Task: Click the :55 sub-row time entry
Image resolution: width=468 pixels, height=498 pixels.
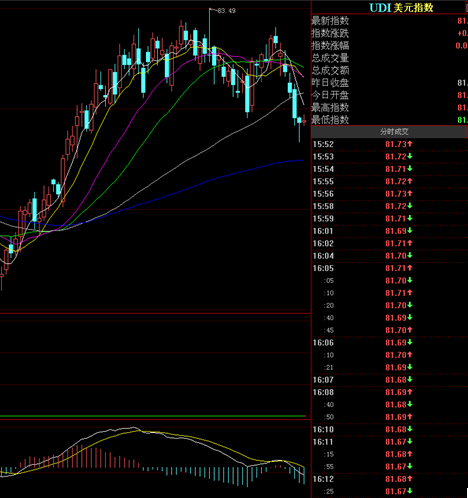Action: (x=329, y=467)
